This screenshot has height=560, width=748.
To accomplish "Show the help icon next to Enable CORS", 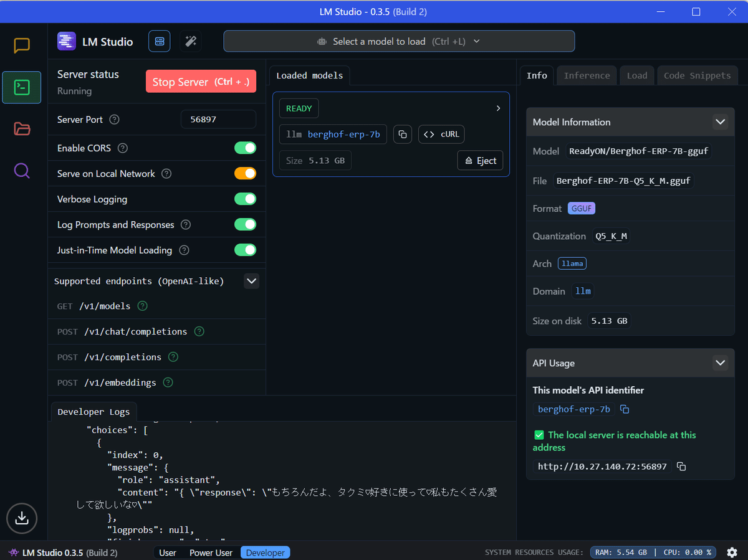I will coord(123,148).
